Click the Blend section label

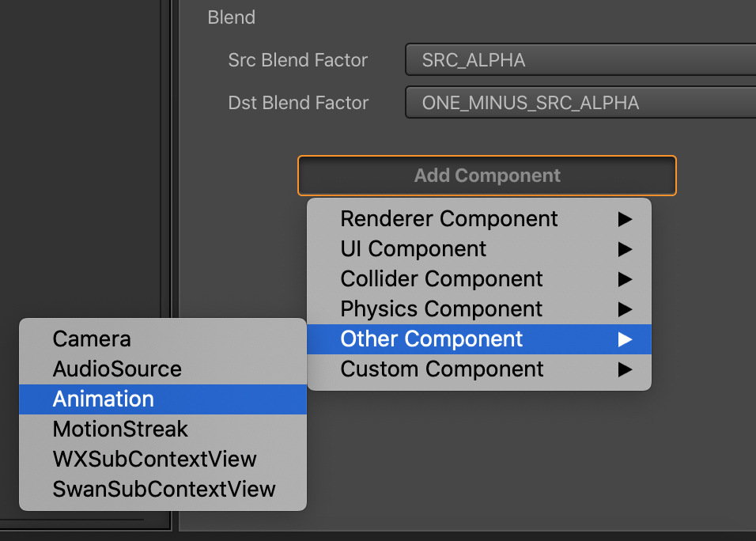point(232,17)
